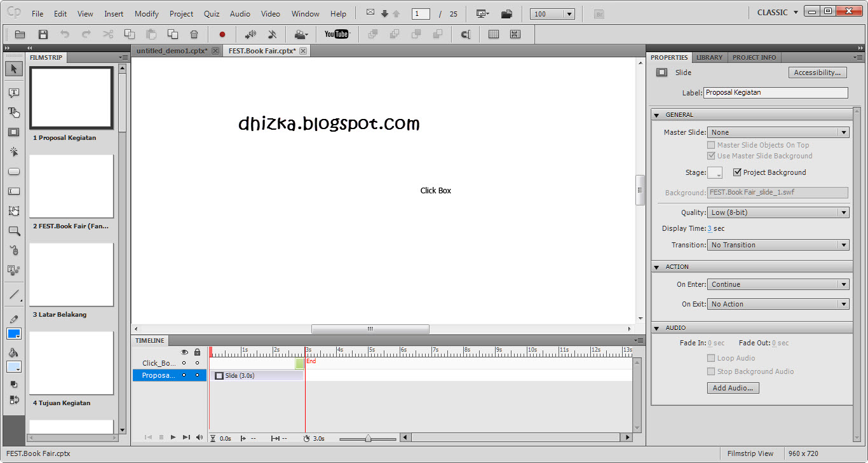The width and height of the screenshot is (868, 463).
Task: Collapse the GENERAL section
Action: click(656, 115)
